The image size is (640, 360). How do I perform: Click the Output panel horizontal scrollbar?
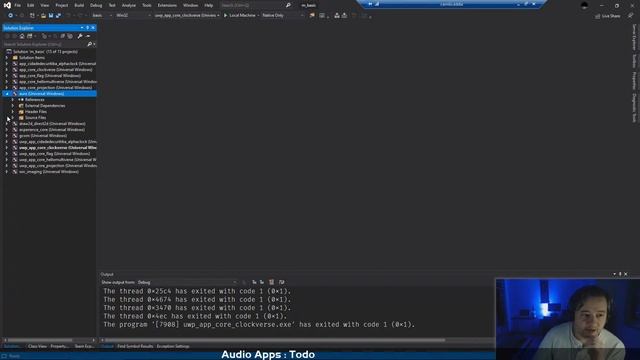tap(276, 340)
